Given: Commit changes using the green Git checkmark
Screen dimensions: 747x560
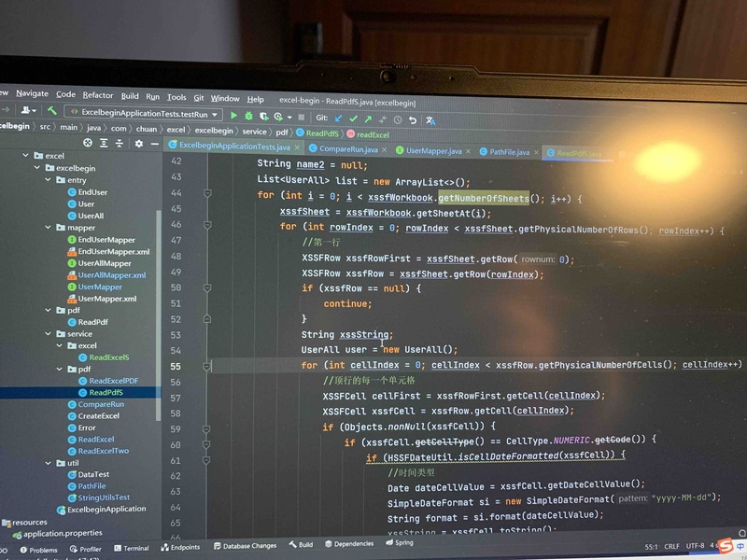Looking at the screenshot, I should pos(353,119).
